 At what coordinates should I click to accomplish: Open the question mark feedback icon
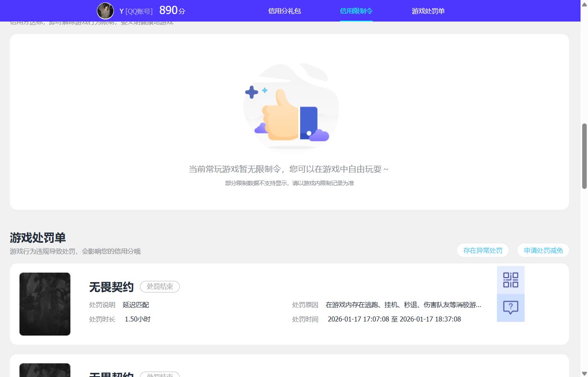click(x=511, y=307)
